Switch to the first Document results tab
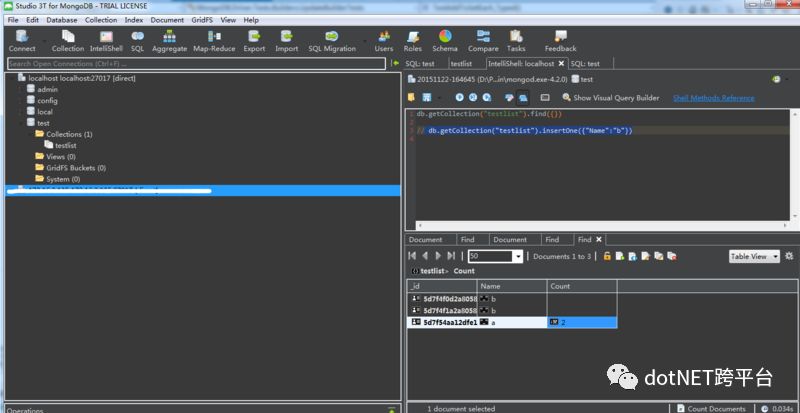This screenshot has height=413, width=800. [425, 239]
